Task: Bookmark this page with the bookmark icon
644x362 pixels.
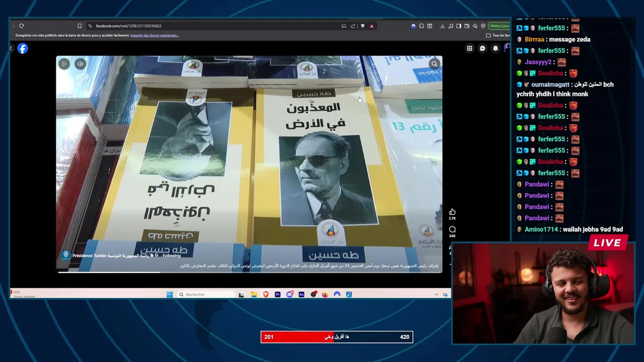Action: click(x=79, y=26)
